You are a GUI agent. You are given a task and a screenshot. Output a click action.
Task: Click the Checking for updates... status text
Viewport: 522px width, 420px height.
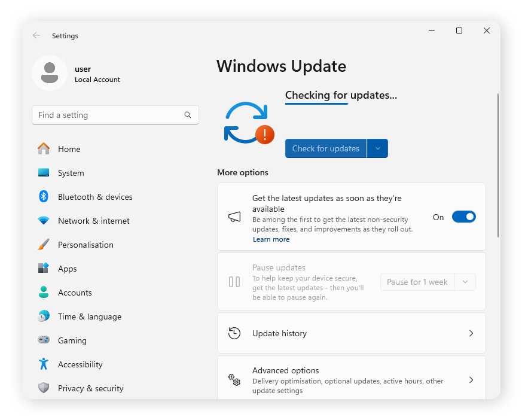[x=341, y=95]
